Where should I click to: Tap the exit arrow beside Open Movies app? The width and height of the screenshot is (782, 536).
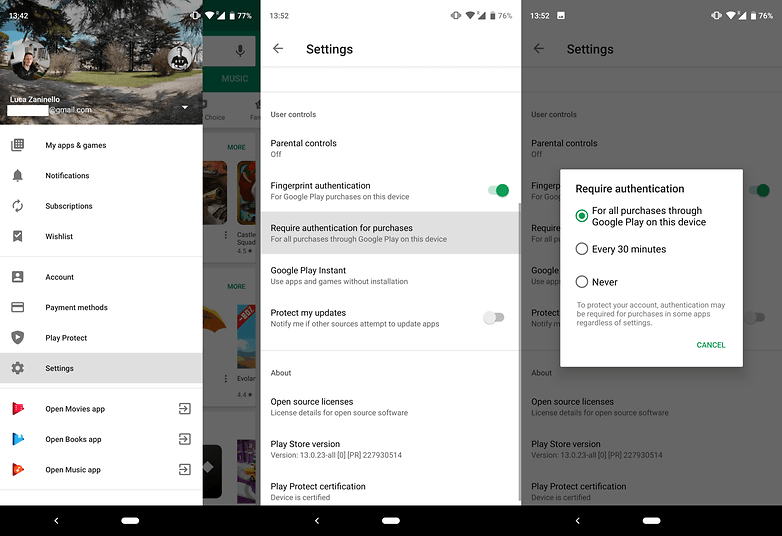[185, 409]
